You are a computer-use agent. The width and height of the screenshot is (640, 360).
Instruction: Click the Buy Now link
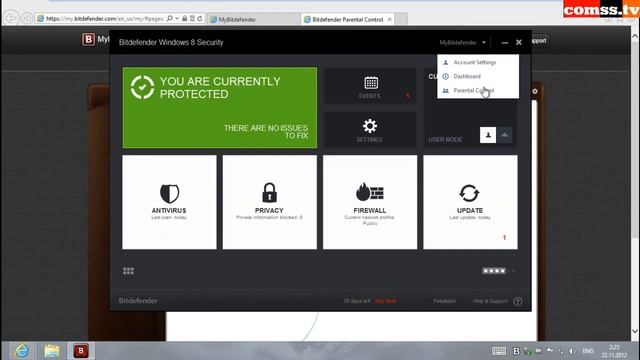[x=385, y=301]
